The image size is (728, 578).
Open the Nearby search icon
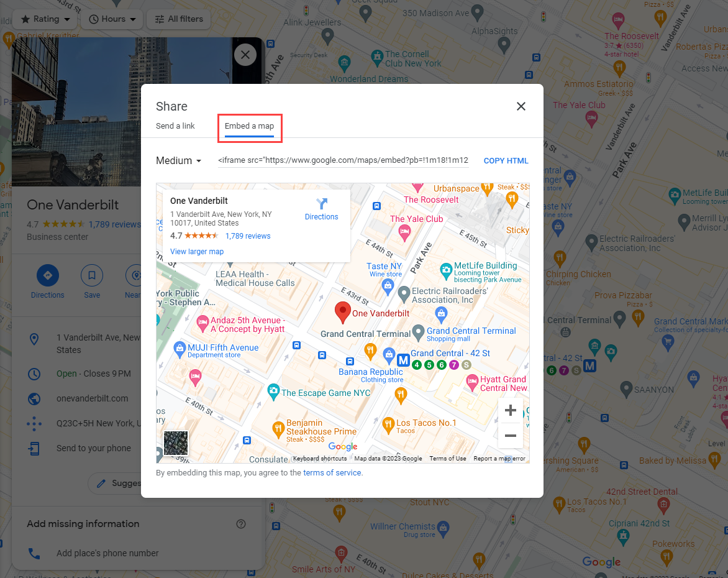coord(134,275)
